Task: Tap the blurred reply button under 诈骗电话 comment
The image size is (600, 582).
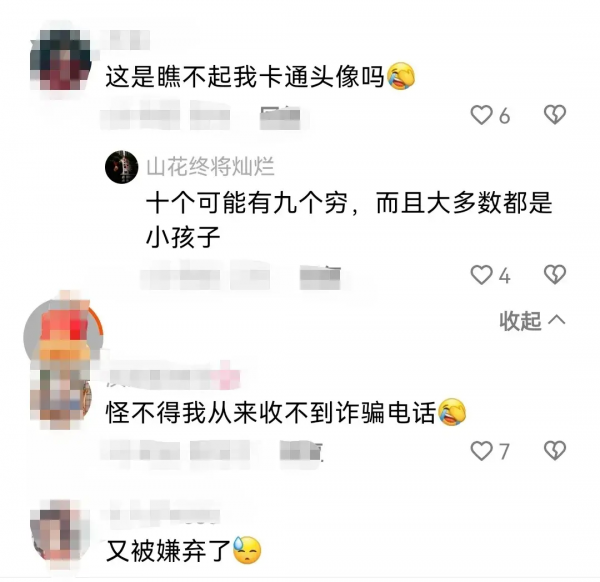Action: 302,451
